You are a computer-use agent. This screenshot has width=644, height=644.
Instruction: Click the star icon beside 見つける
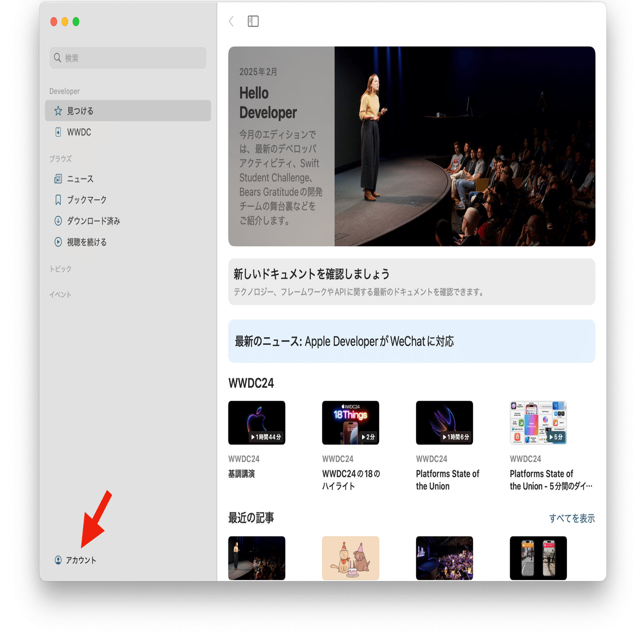pyautogui.click(x=58, y=111)
